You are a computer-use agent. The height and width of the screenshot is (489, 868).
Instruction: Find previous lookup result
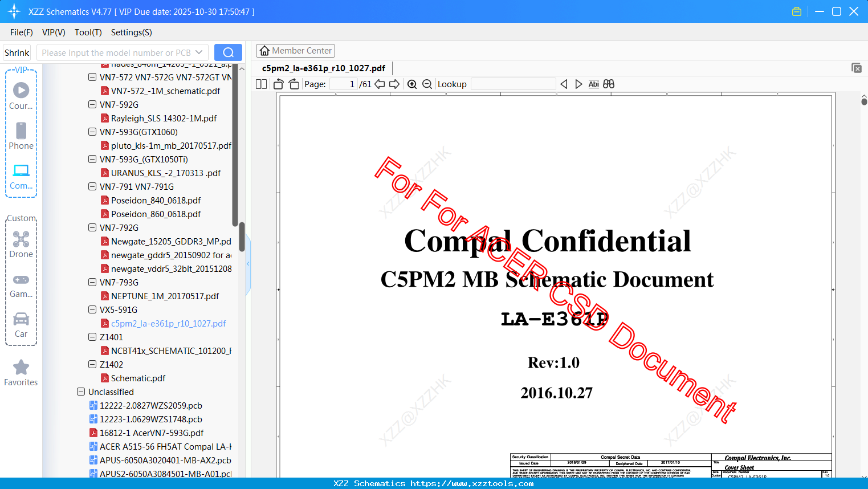[564, 84]
